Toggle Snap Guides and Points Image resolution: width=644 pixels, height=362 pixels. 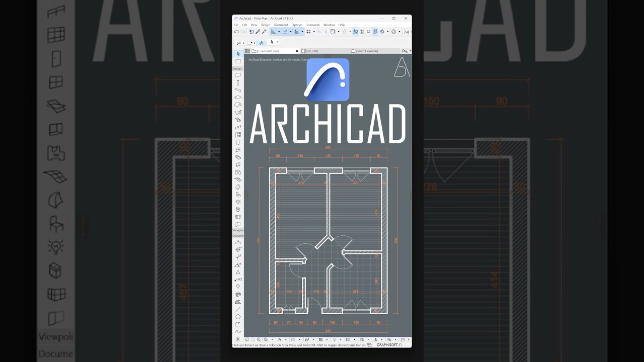285,32
